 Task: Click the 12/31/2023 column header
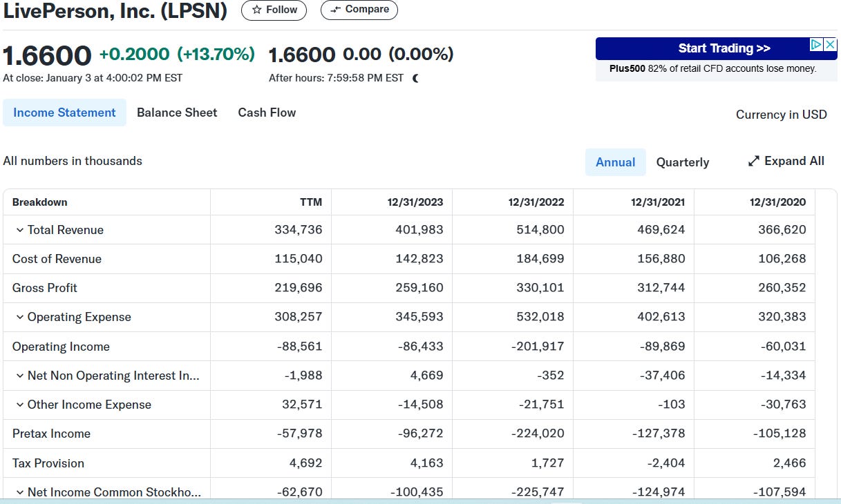coord(415,202)
